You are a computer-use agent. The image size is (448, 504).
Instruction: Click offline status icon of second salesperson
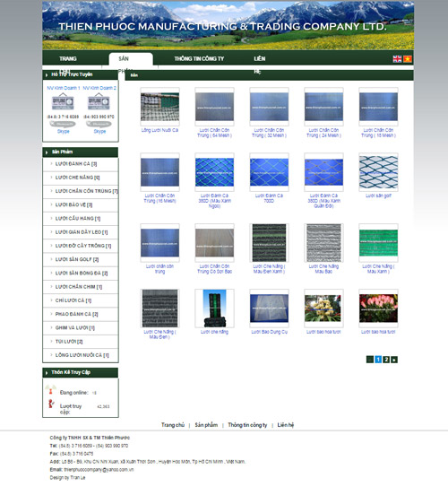click(x=99, y=102)
